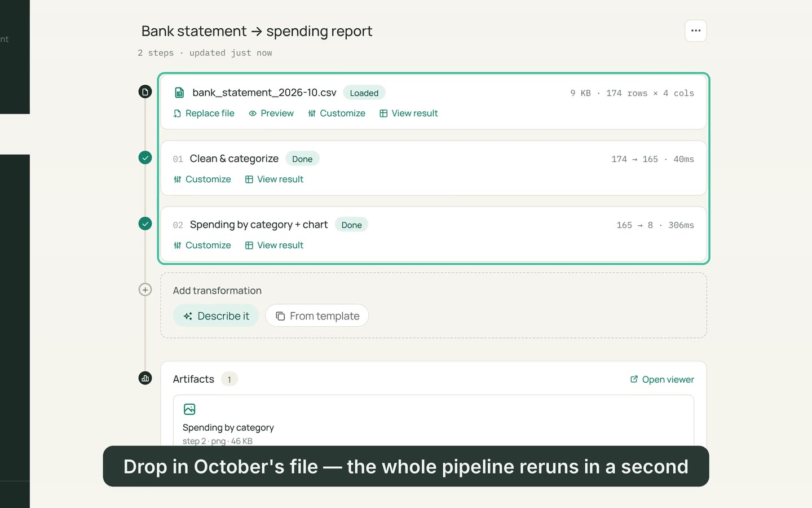This screenshot has height=508, width=812.
Task: Open the Spending by category artifact card
Action: [433, 421]
